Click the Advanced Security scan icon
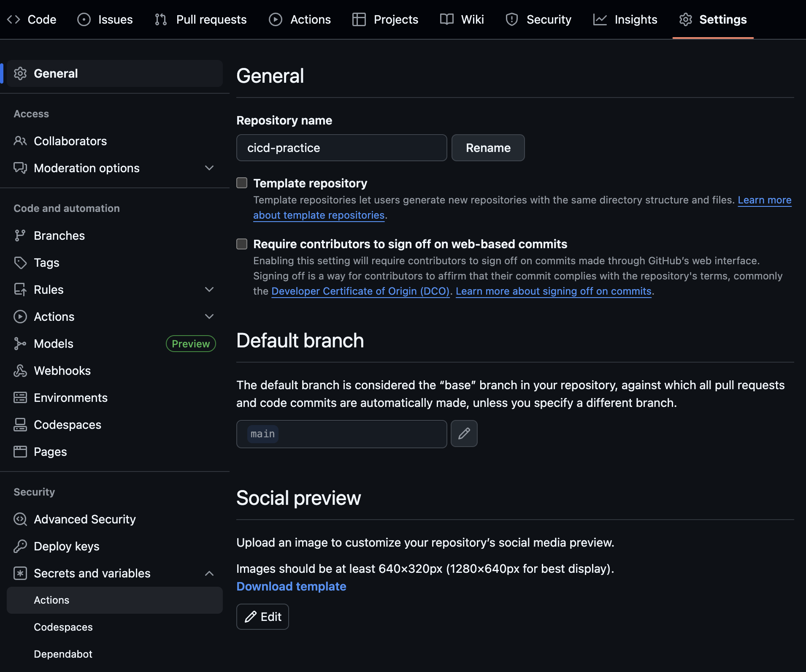This screenshot has height=672, width=806. pos(20,519)
